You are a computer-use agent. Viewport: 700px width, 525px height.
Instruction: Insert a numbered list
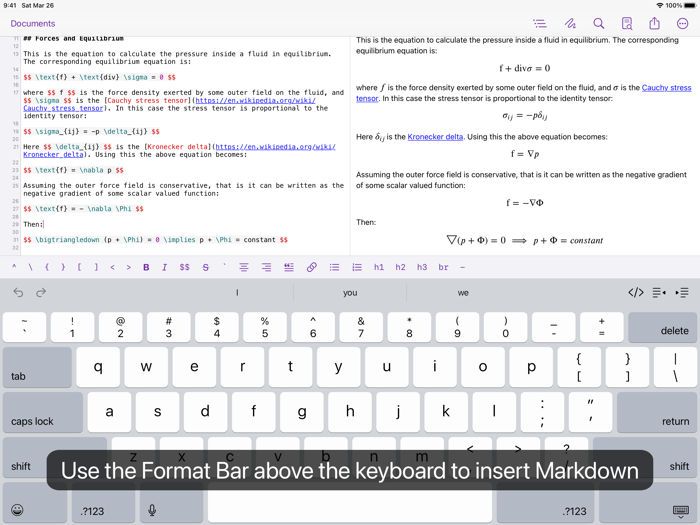[357, 267]
